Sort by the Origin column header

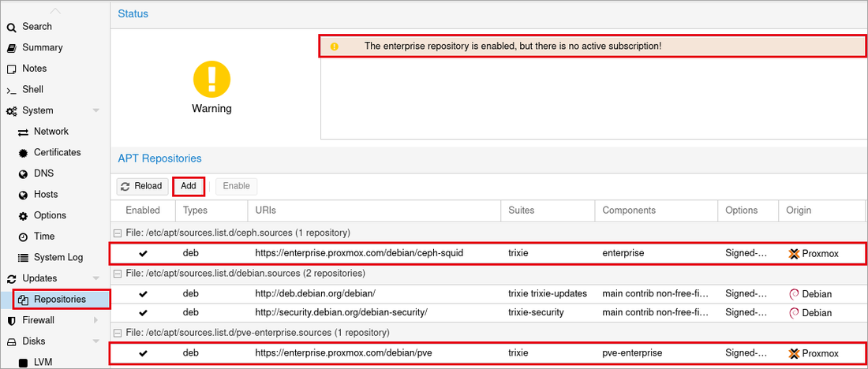coord(821,211)
